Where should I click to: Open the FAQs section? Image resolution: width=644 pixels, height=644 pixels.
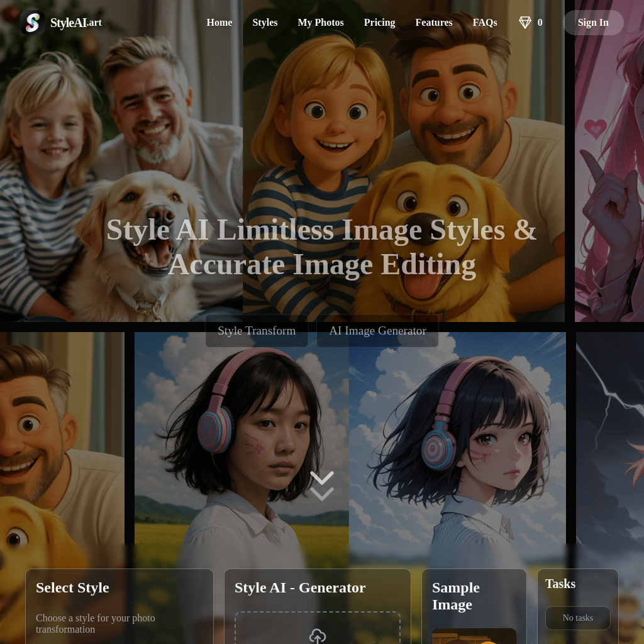coord(484,23)
